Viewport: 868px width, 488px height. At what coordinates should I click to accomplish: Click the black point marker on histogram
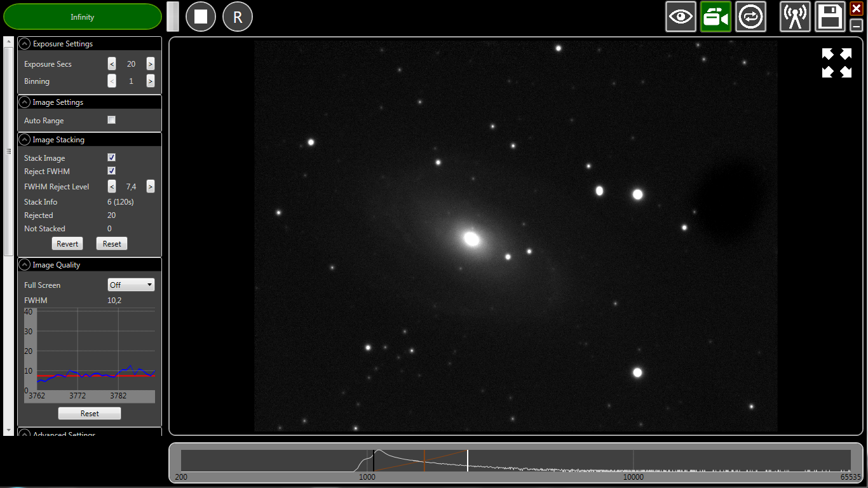click(374, 460)
